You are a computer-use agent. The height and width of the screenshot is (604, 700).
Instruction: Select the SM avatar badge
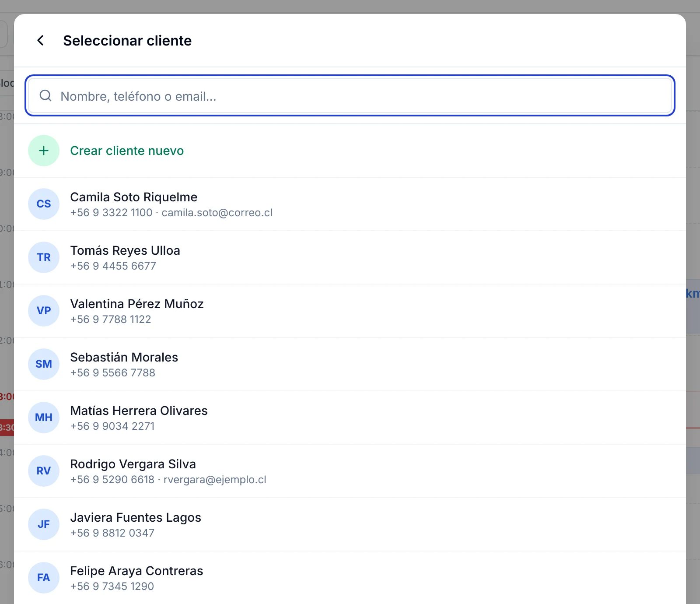(x=44, y=364)
